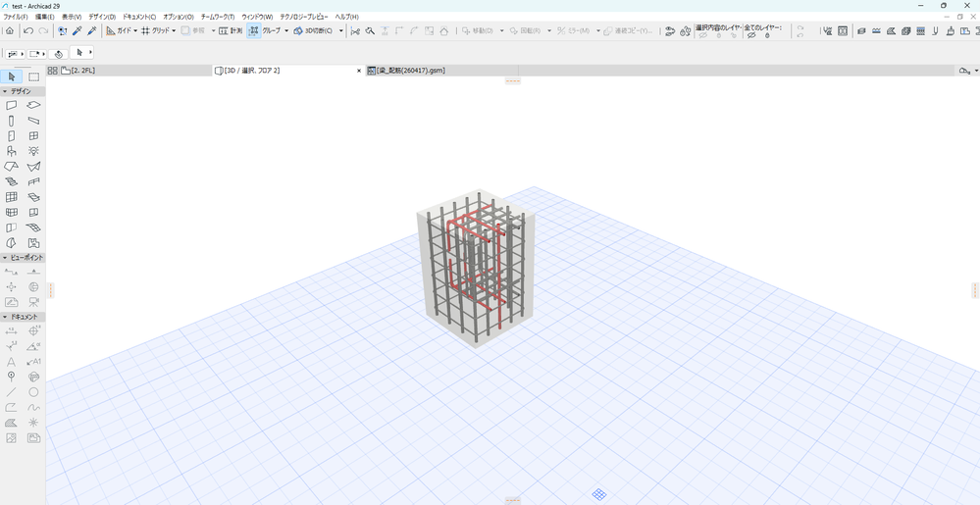Select the Window tool
This screenshot has width=980, height=505.
point(33,135)
